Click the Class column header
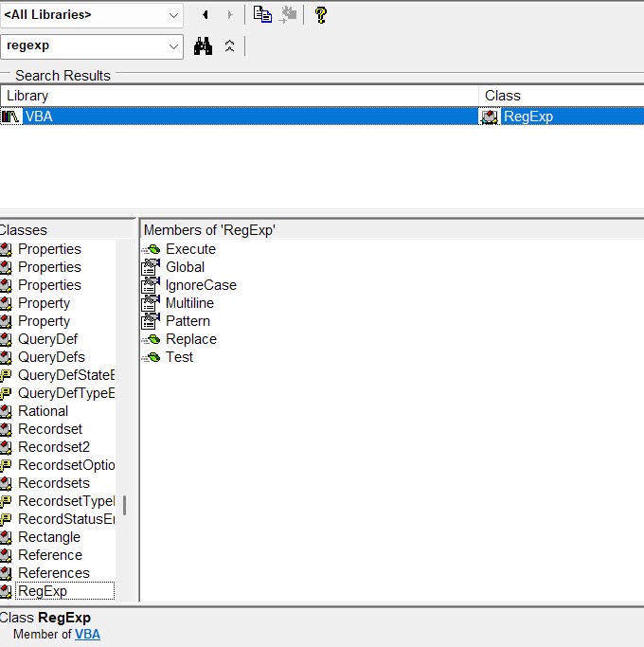Viewport: 644px width, 647px height. coord(561,96)
